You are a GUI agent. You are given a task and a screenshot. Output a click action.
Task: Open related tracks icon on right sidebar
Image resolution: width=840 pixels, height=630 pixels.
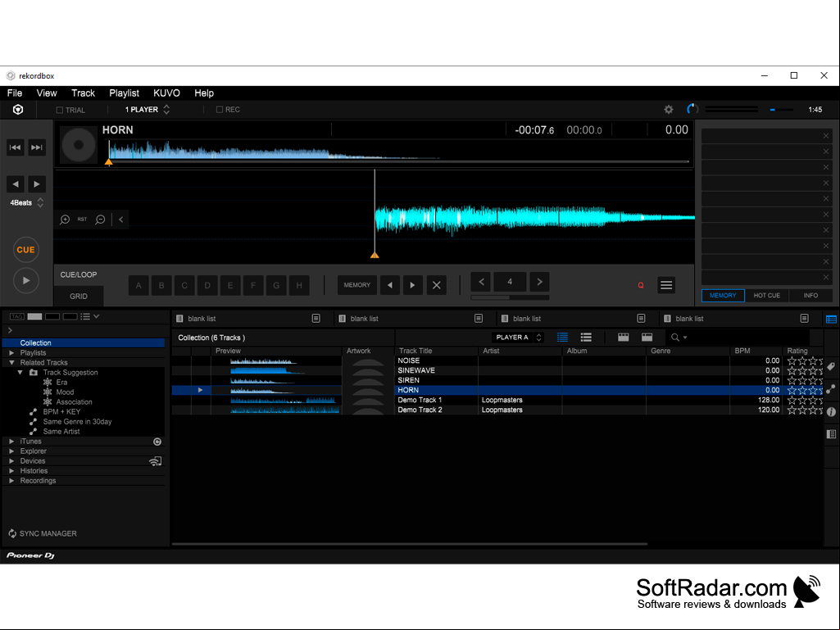coord(831,389)
